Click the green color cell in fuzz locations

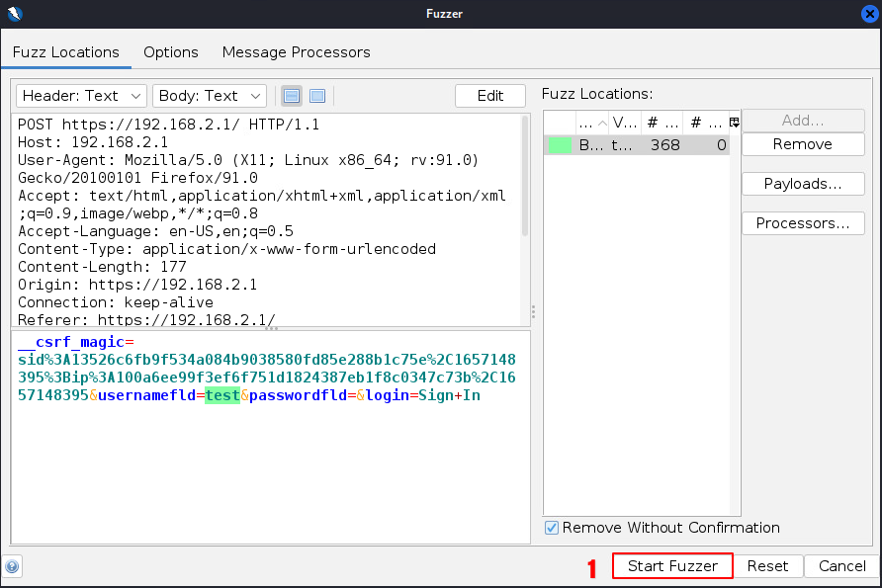pos(560,145)
